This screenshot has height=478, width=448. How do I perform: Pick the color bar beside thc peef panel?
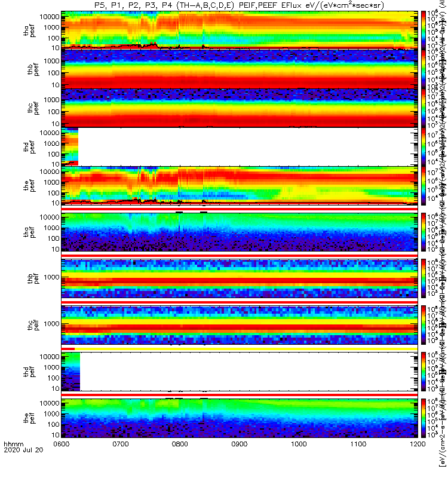point(424,108)
